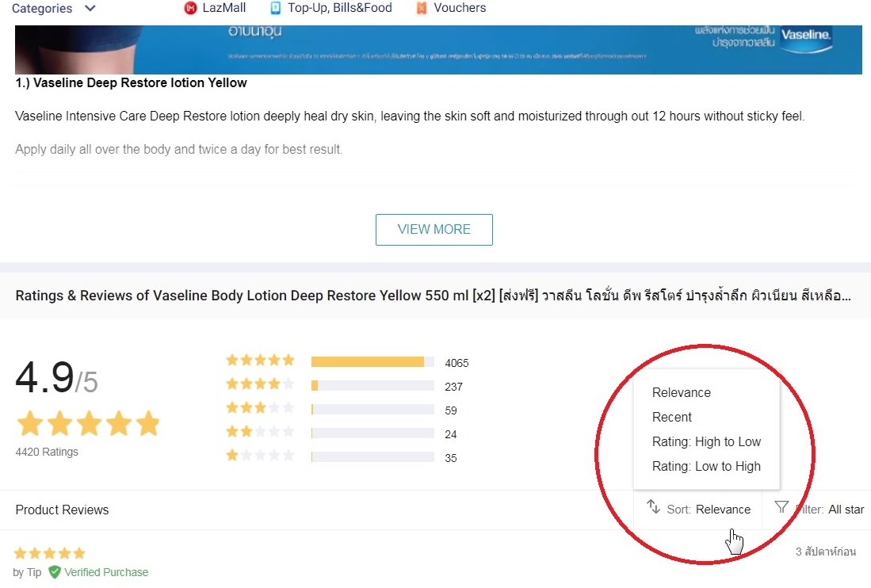
Task: Click the reviewer name 'by Tip'
Action: point(27,572)
